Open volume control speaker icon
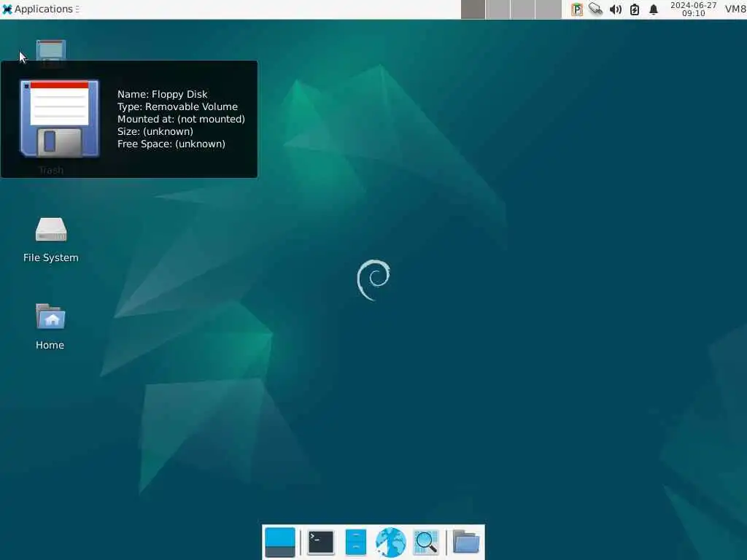Viewport: 747px width, 560px height. (616, 9)
